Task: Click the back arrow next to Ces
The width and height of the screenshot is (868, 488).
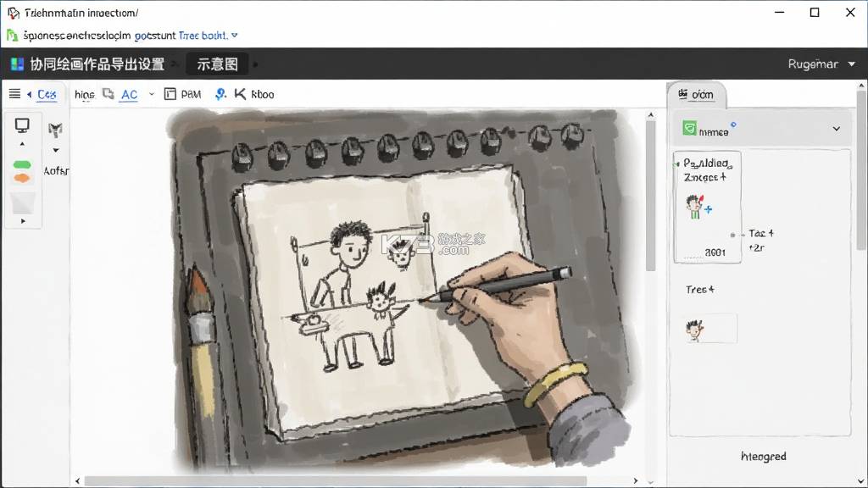Action: [x=30, y=95]
